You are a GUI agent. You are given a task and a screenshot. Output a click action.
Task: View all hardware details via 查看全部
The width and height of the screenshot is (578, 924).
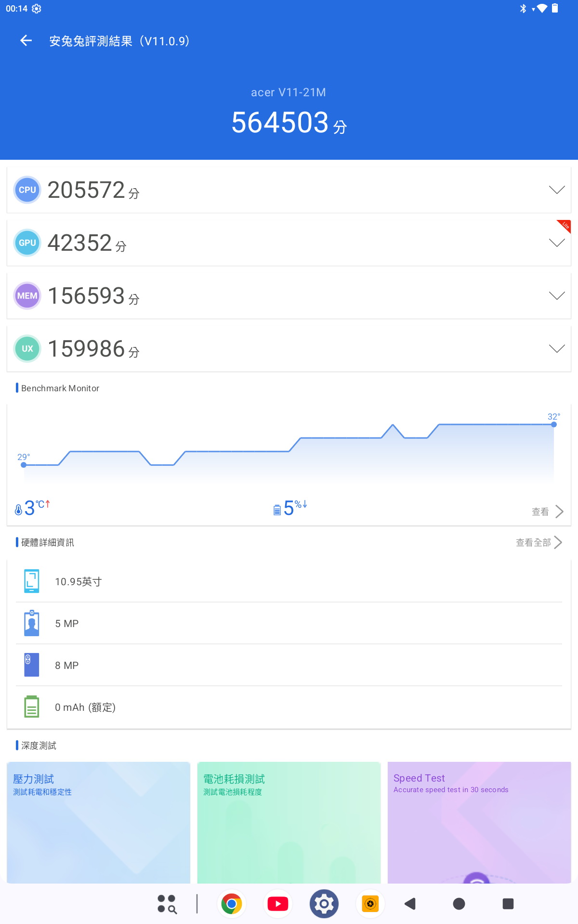tap(539, 542)
